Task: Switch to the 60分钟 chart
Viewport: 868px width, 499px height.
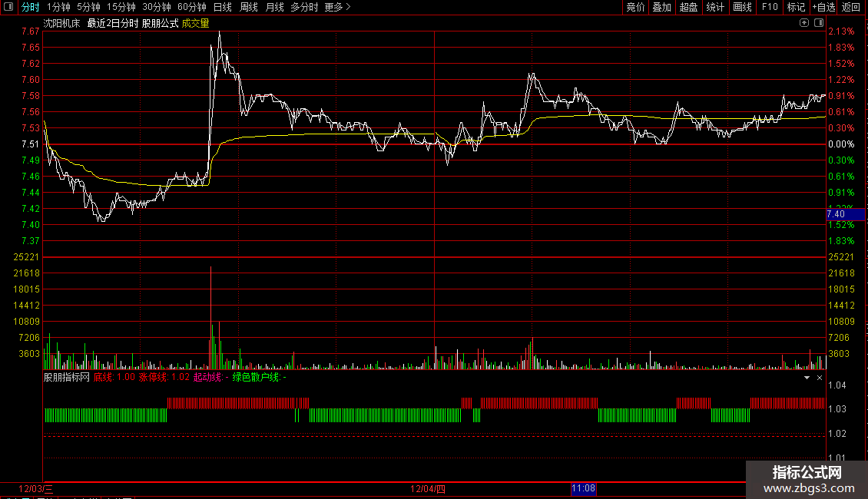Action: tap(192, 7)
